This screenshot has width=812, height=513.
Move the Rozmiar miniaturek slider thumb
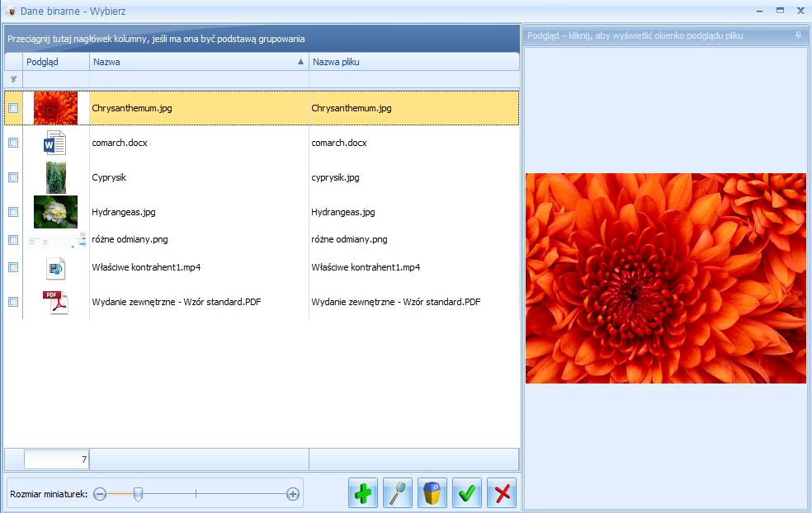(138, 494)
